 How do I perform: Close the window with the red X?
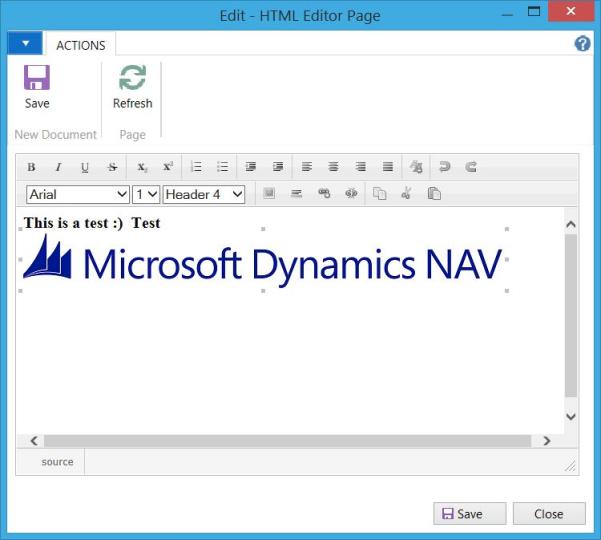point(571,11)
